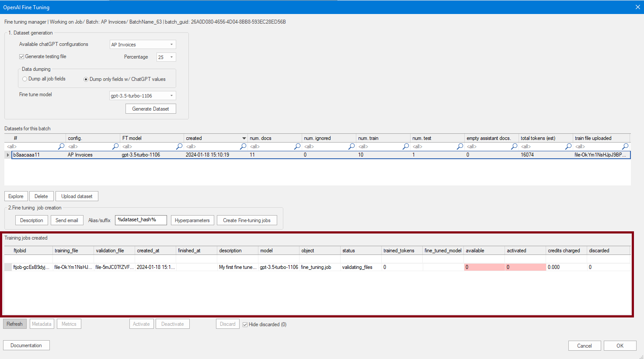644x359 pixels.
Task: Click sort arrow on the created column header
Action: click(244, 138)
